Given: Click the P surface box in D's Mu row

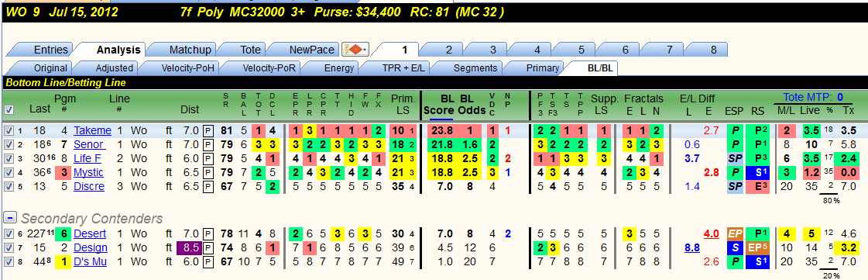Looking at the screenshot, I should coord(208,261).
